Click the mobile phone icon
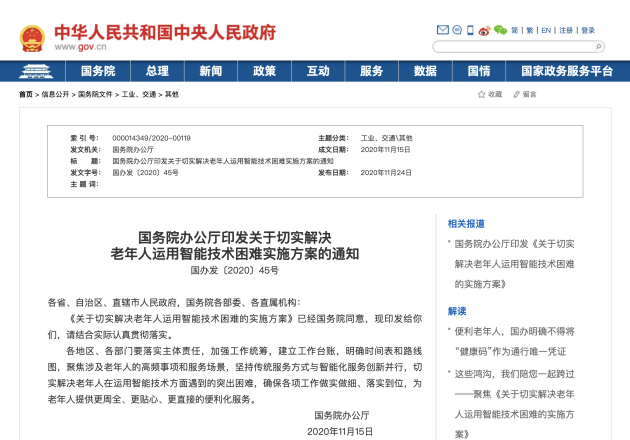 (470, 30)
